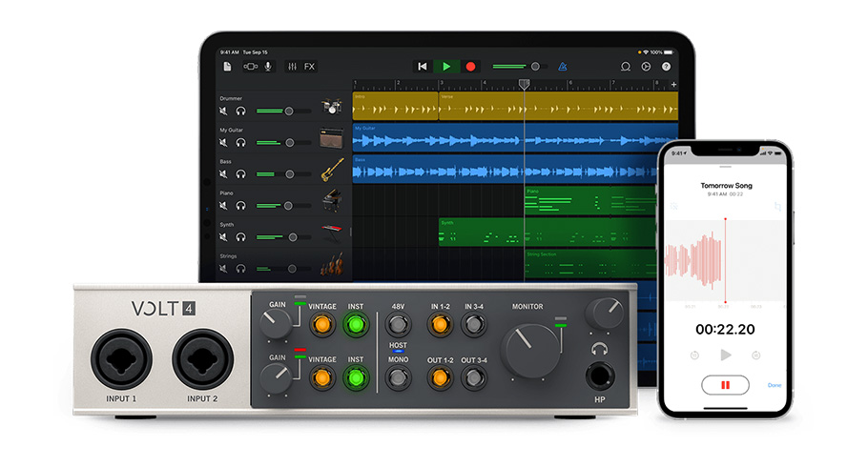Mute the Strings track

223,269
